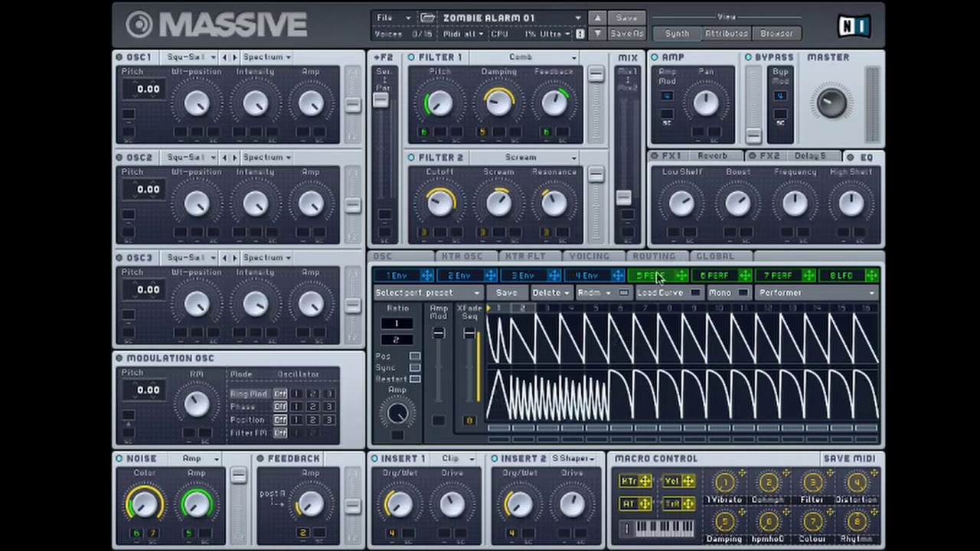Click the 2 Env modulation handle icon

(x=491, y=275)
